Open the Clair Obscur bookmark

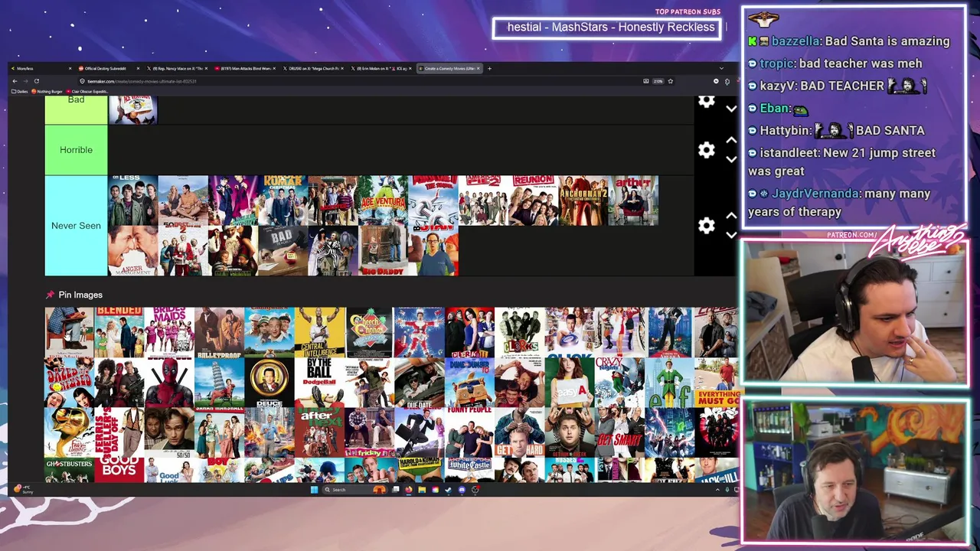87,91
